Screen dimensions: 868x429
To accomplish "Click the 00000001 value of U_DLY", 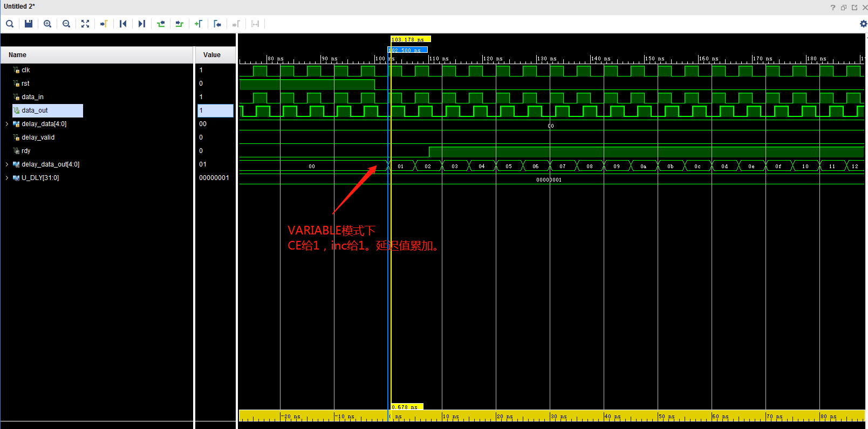I will pyautogui.click(x=214, y=178).
